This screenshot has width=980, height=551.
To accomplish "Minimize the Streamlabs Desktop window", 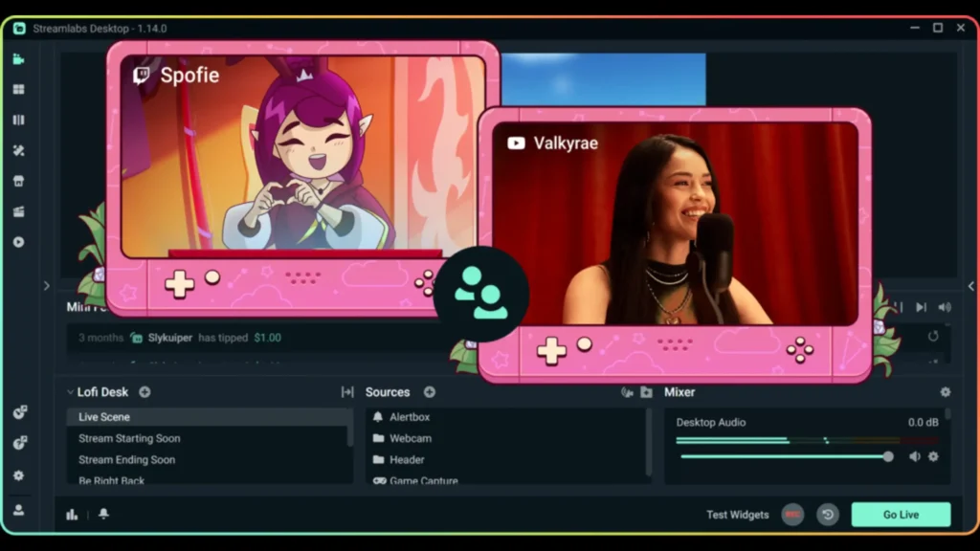I will pos(914,28).
